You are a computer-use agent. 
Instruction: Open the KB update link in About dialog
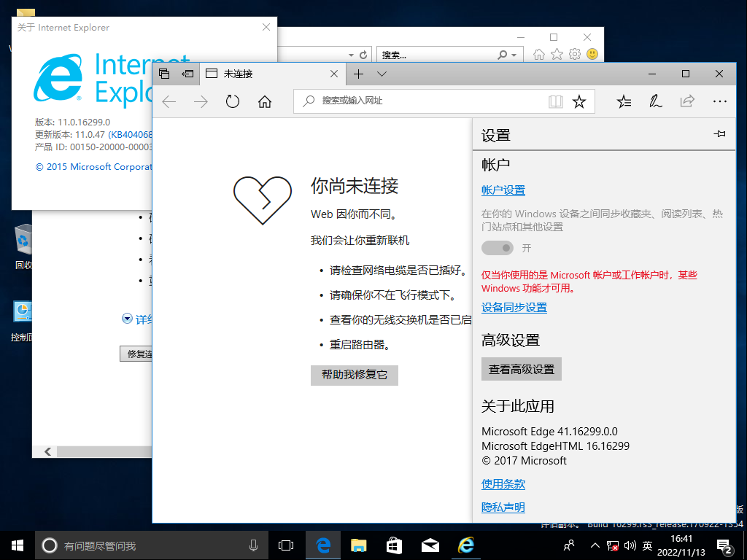pyautogui.click(x=131, y=135)
